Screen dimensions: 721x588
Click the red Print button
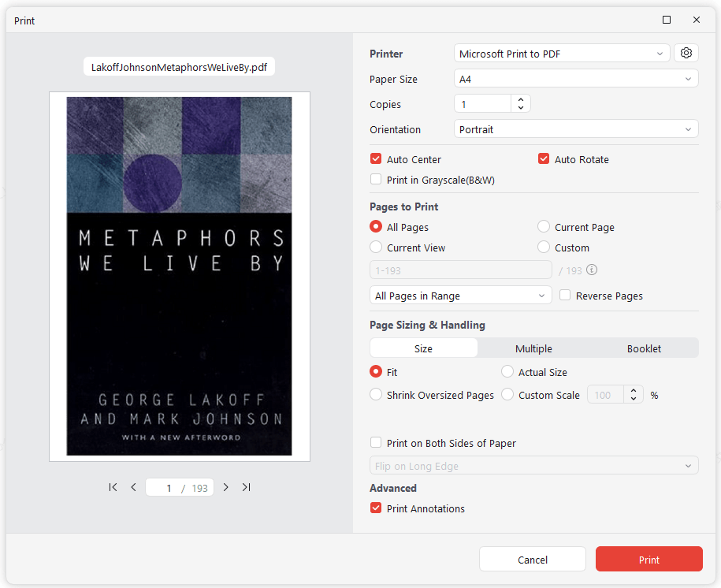pos(649,559)
